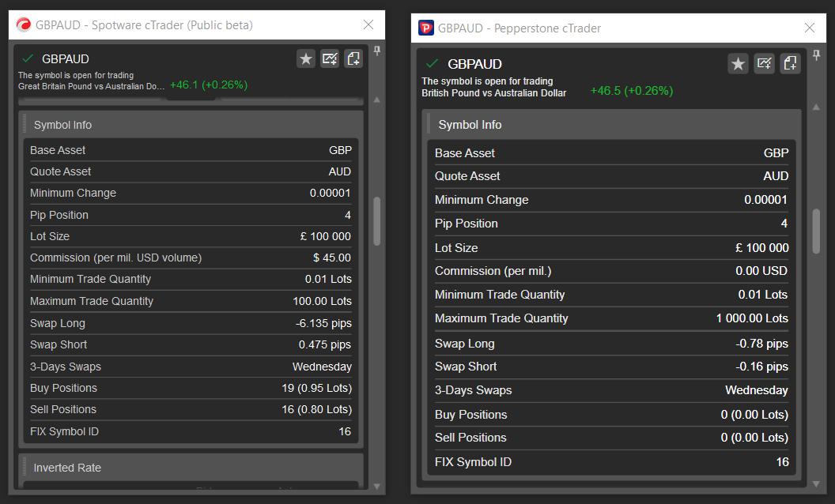This screenshot has height=504, width=835.
Task: Select +46.1 (+0.26%) change value
Action: coord(209,85)
